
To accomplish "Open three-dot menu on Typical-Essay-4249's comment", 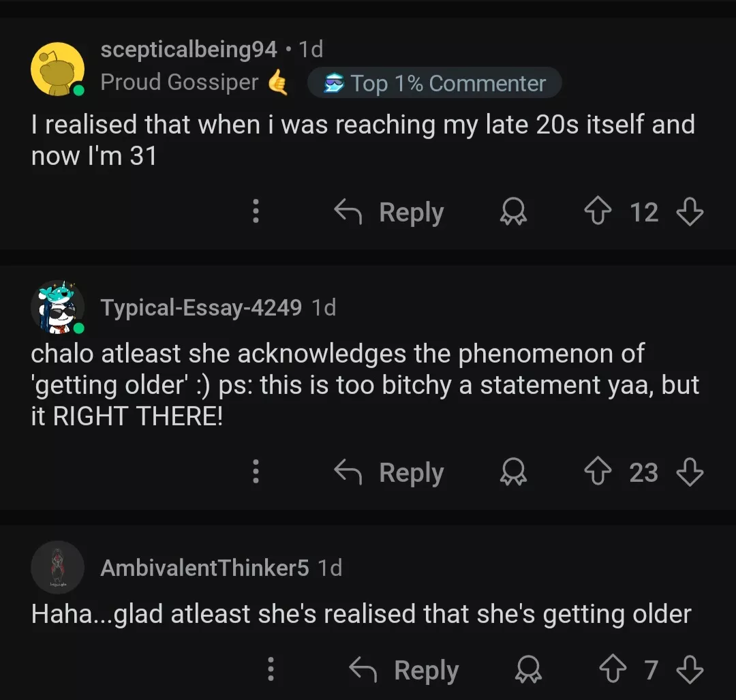I will pyautogui.click(x=256, y=472).
